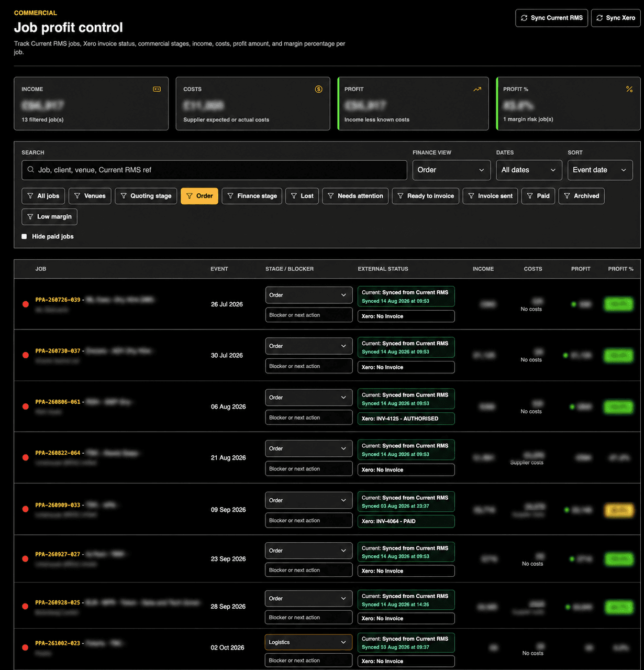Click red status dot for PPA-260909-033
Image resolution: width=644 pixels, height=670 pixels.
click(25, 509)
